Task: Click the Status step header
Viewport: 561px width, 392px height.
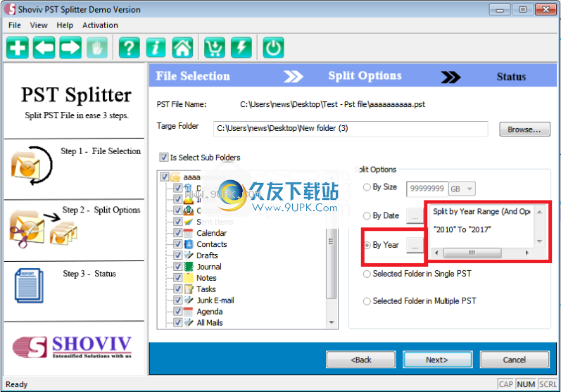Action: click(511, 77)
